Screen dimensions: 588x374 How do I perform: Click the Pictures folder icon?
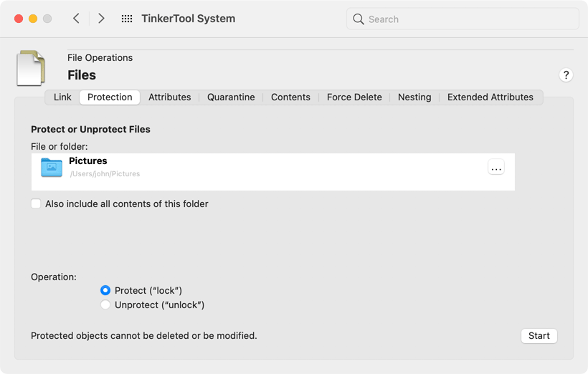coord(52,167)
